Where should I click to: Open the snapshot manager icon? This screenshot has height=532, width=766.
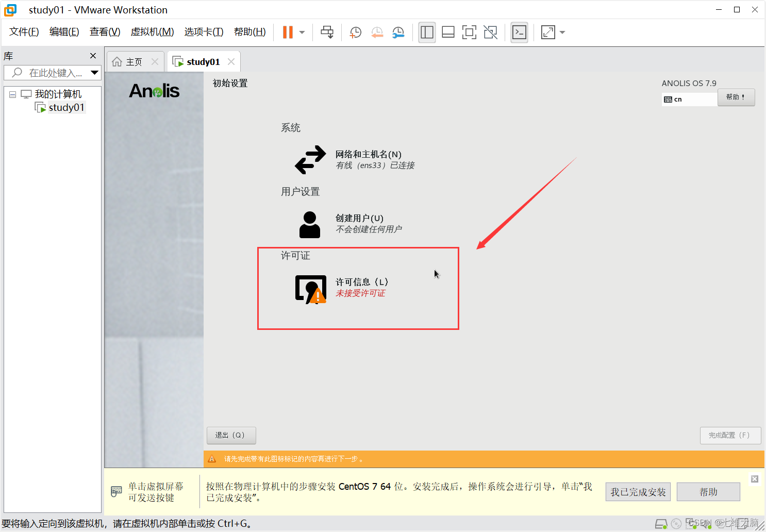[x=398, y=32]
